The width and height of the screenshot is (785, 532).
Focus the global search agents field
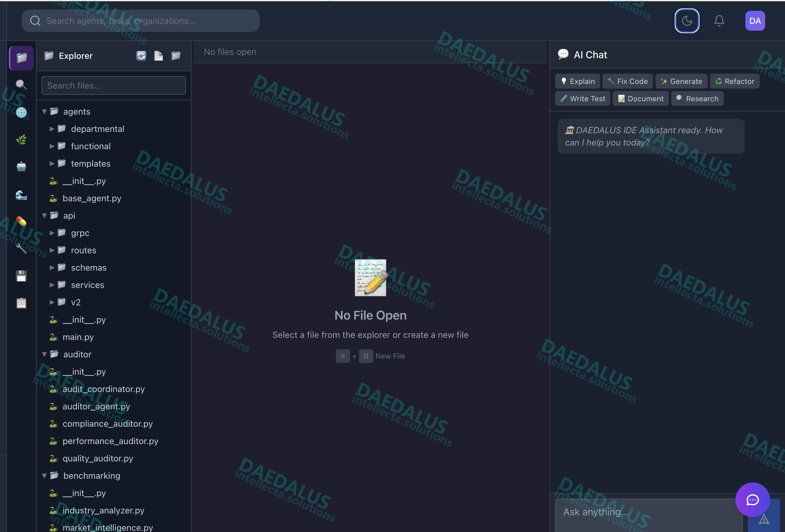(141, 21)
